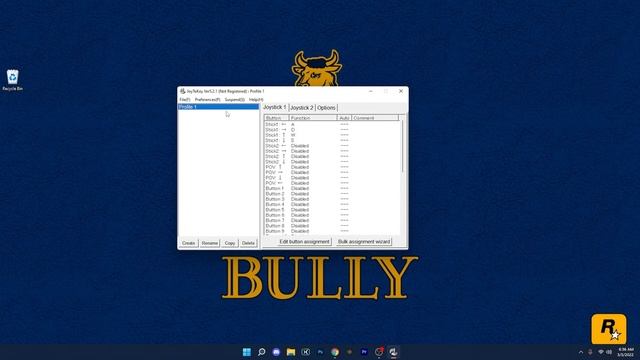
Task: Click the JoyToKey icon in the taskbar
Action: tap(393, 352)
